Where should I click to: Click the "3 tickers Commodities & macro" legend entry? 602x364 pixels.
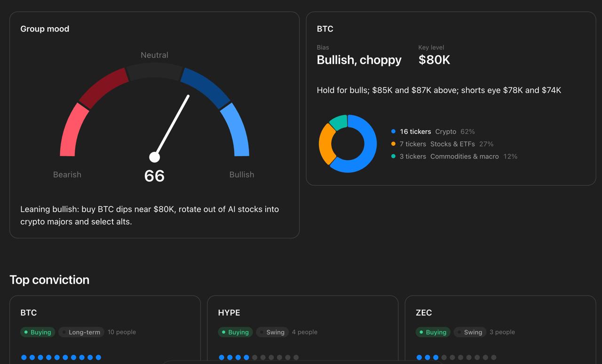pos(454,156)
